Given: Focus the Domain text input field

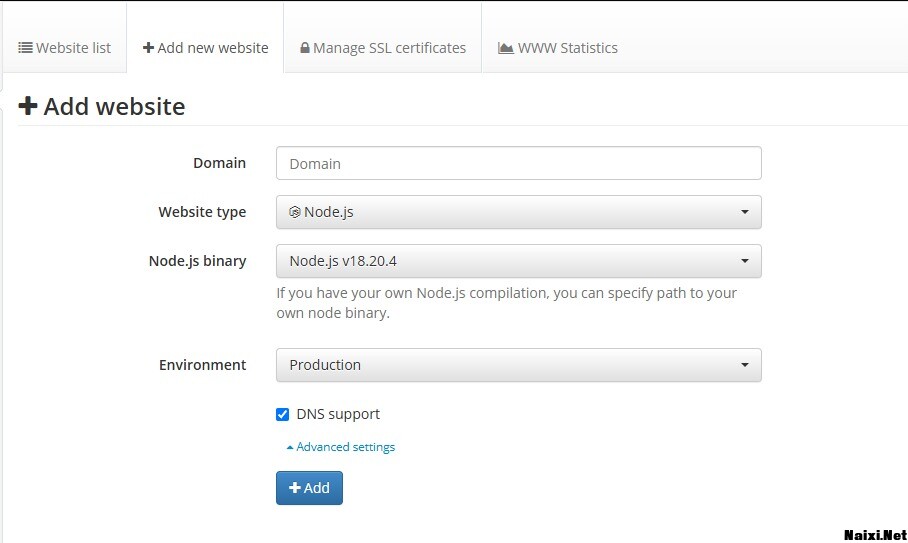Looking at the screenshot, I should pyautogui.click(x=518, y=163).
